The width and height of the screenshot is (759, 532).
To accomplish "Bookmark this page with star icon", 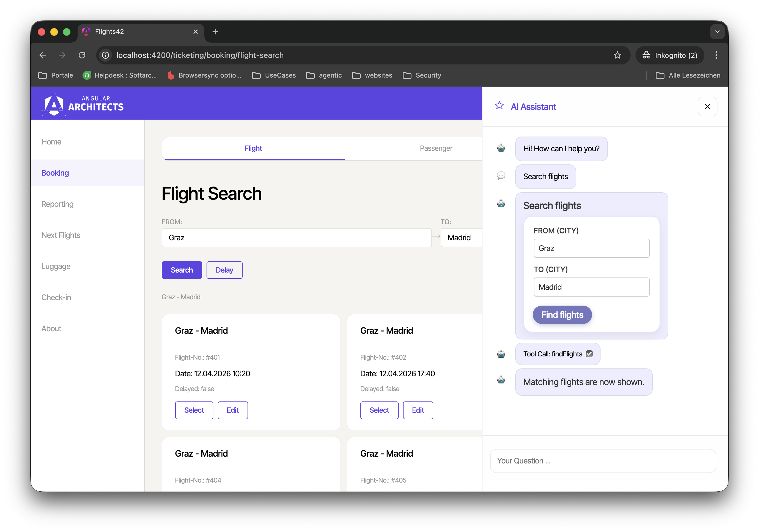I will click(617, 55).
